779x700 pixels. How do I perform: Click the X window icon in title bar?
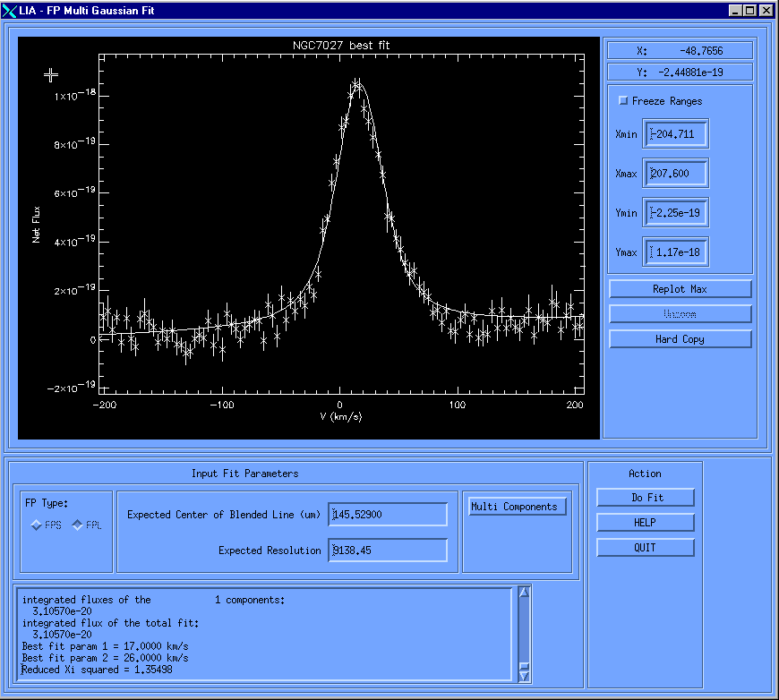[x=10, y=10]
